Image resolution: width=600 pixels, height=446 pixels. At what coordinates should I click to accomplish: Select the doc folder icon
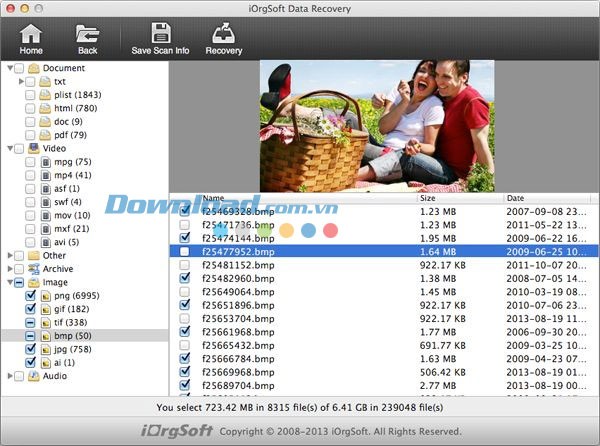(45, 122)
